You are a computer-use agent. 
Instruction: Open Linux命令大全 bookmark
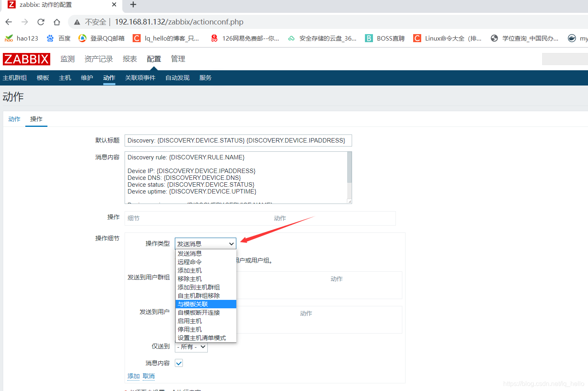pyautogui.click(x=447, y=38)
